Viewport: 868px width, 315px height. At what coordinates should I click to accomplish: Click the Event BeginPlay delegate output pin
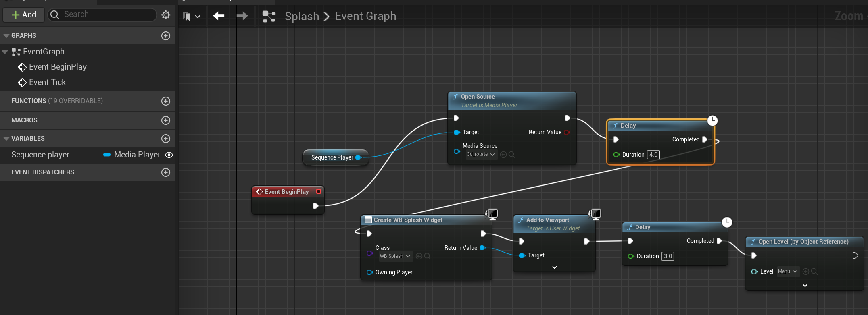tap(319, 192)
